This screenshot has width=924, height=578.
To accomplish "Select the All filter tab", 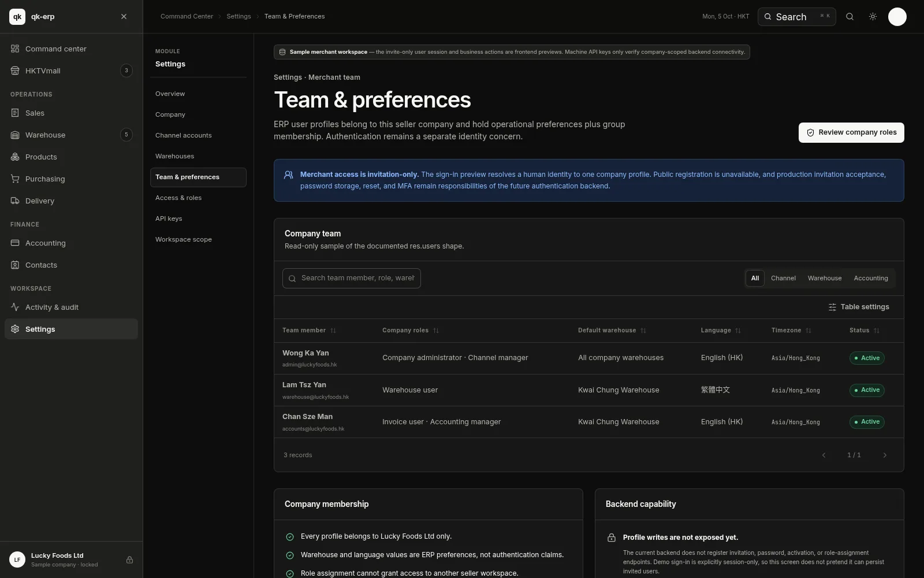I will click(755, 278).
